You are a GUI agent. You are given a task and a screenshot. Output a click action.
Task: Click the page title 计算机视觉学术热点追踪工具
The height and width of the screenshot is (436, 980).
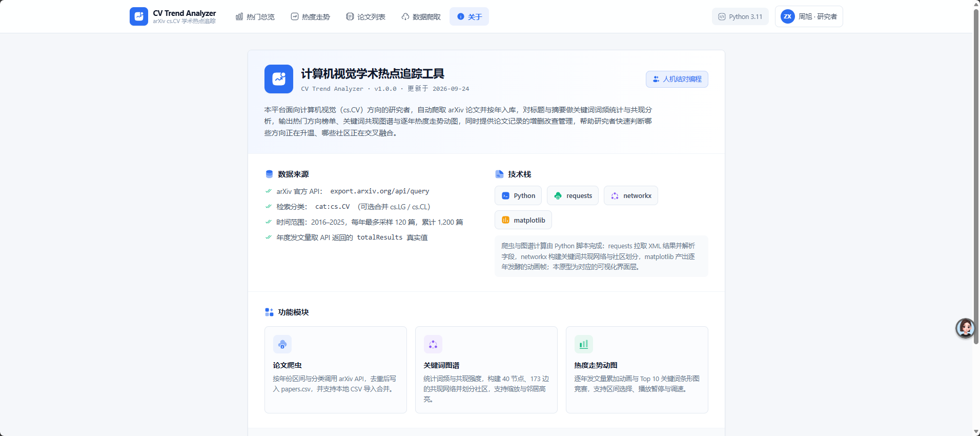pyautogui.click(x=373, y=74)
